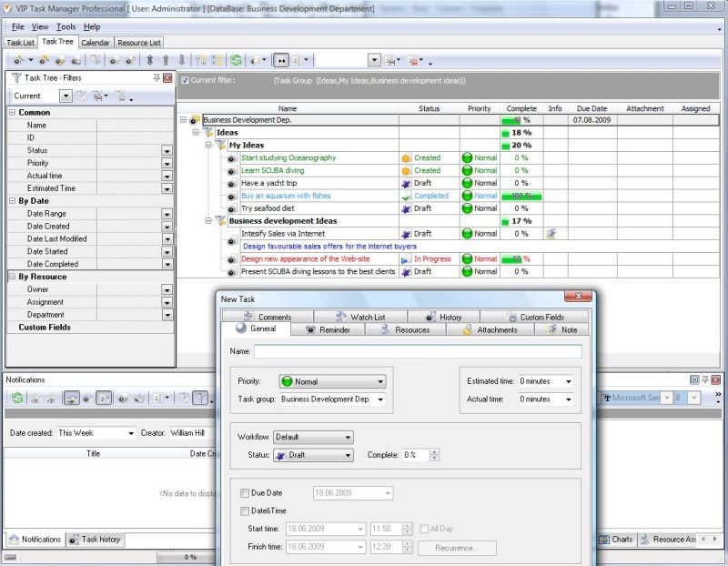Image resolution: width=728 pixels, height=566 pixels.
Task: Click the Name input field in New Task
Action: (418, 351)
